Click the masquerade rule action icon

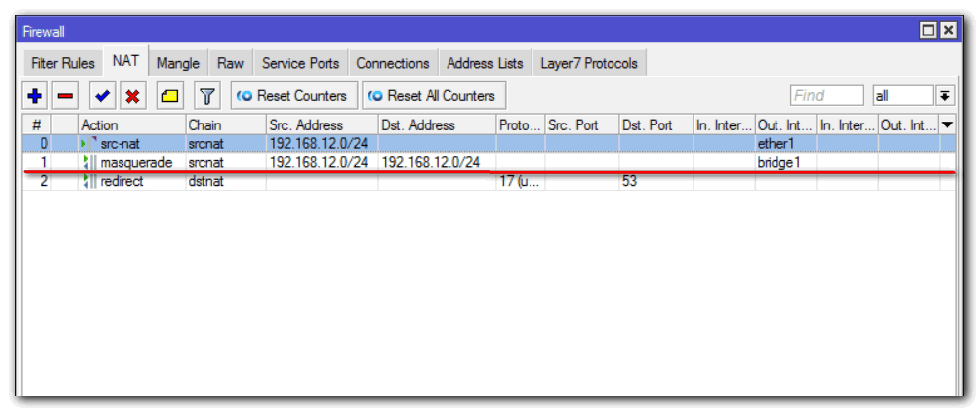(90, 163)
